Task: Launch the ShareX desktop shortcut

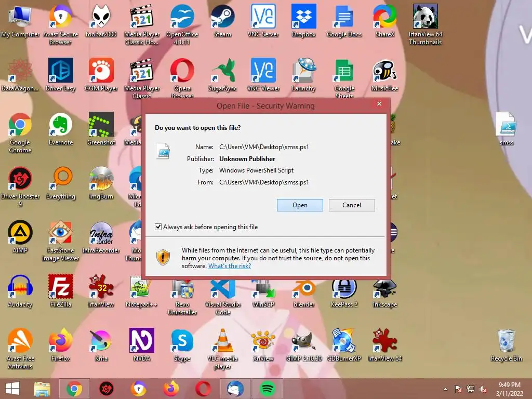Action: pyautogui.click(x=384, y=21)
